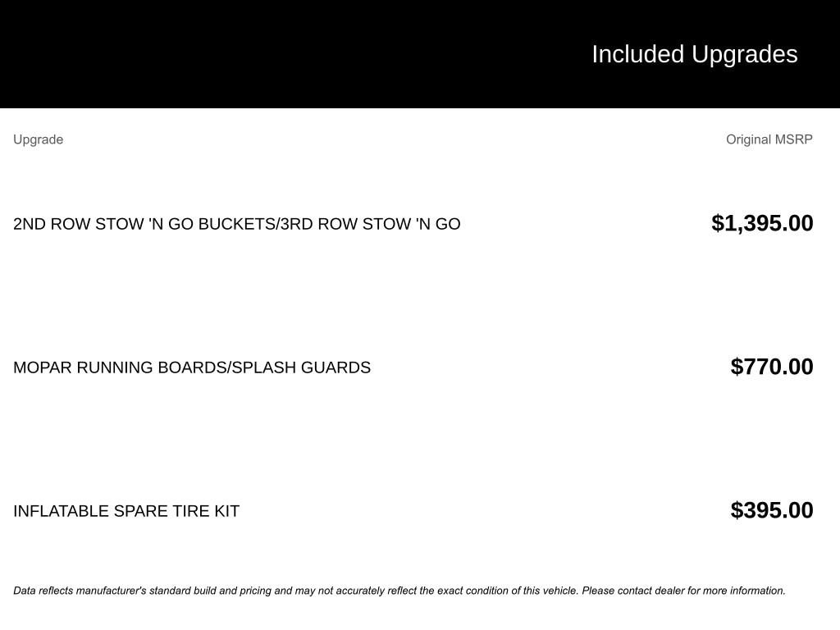Click the 2ND ROW STOW 'N GO BUCKETS text
This screenshot has width=840, height=630.
pyautogui.click(x=144, y=224)
